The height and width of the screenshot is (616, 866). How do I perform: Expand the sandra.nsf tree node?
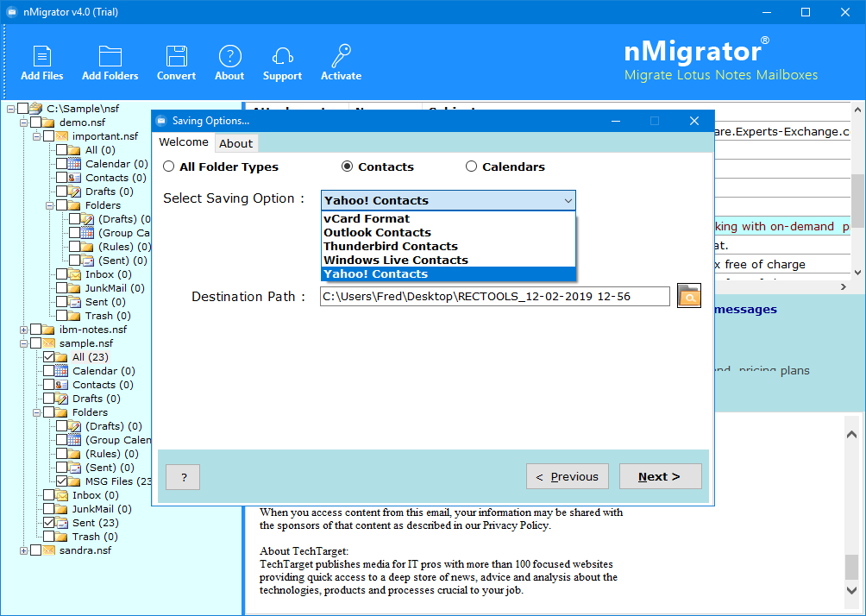(24, 550)
